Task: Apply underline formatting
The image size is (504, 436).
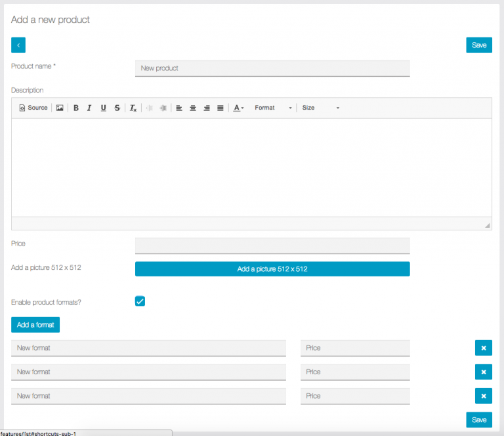Action: click(x=103, y=108)
